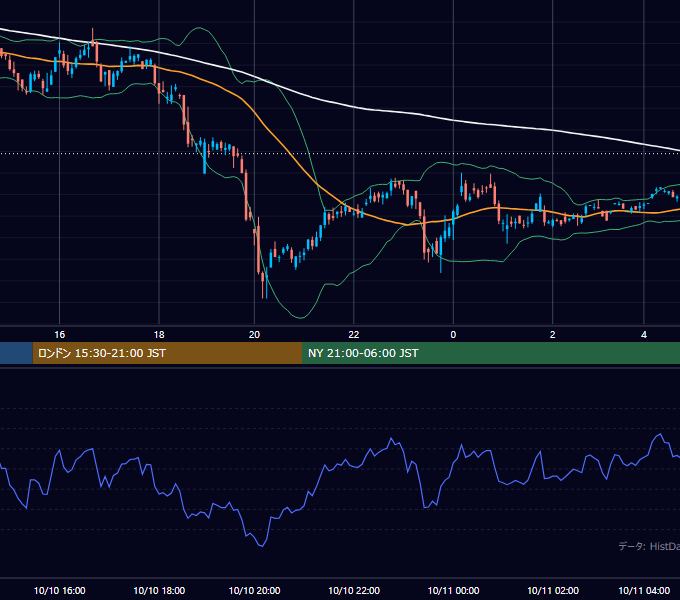This screenshot has width=680, height=600.
Task: Click the 22 hour axis label
Action: point(354,335)
